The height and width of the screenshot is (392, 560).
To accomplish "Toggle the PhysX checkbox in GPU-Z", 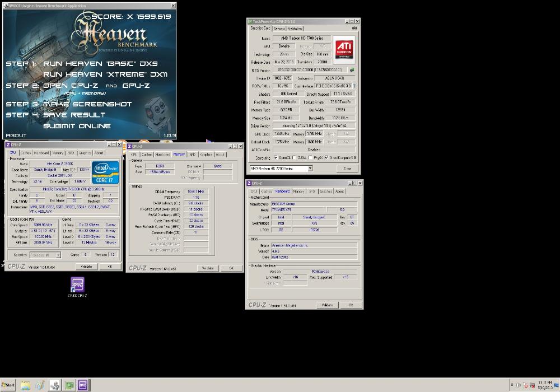I will [310, 157].
